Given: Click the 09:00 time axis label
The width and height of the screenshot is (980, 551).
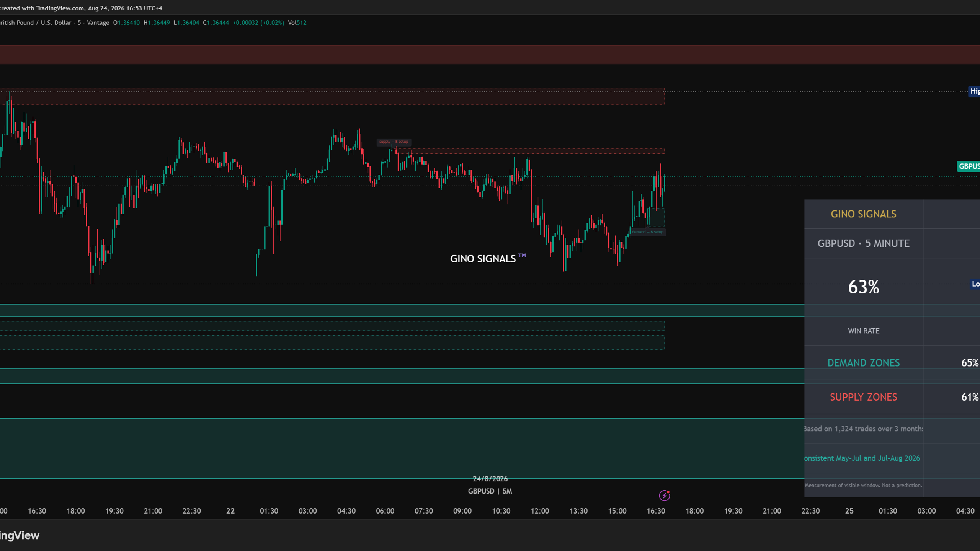Looking at the screenshot, I should click(x=462, y=511).
